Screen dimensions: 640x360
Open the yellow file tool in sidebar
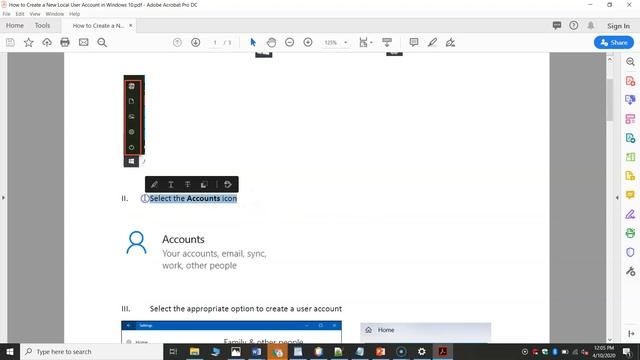tap(630, 176)
